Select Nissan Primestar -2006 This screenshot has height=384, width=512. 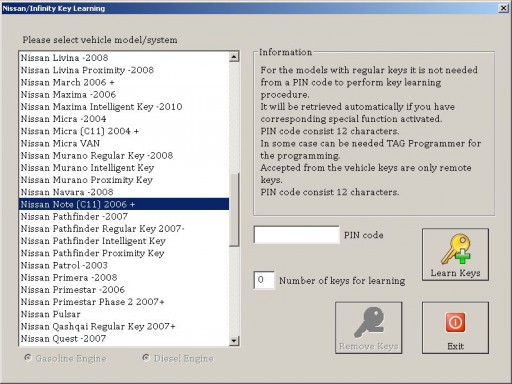pos(124,290)
